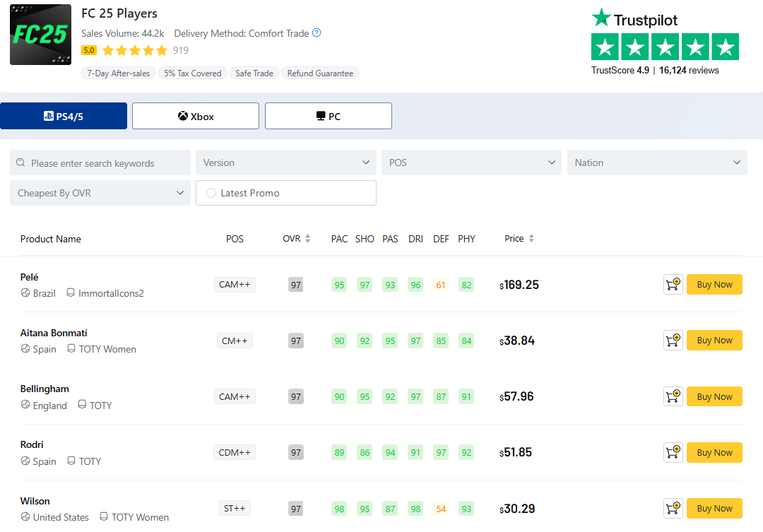Viewport: 763px width, 532px height.
Task: Click the ImmortalIcons2 version icon
Action: 71,292
